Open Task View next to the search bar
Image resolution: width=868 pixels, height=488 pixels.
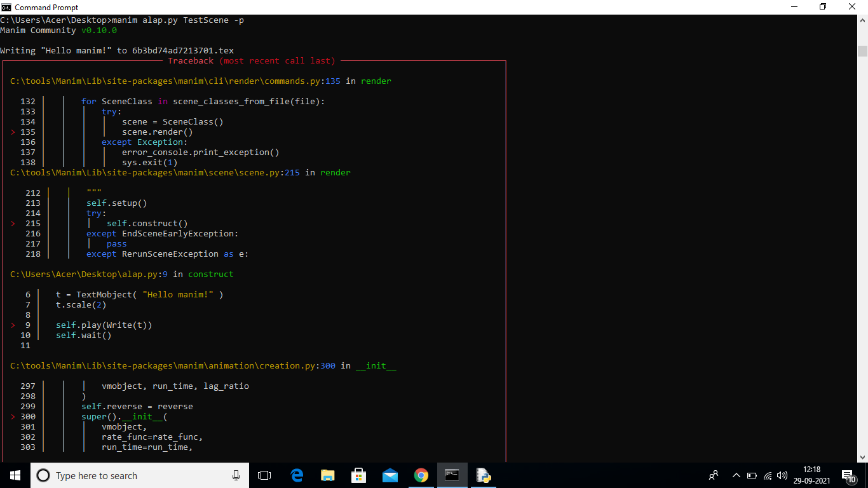264,475
